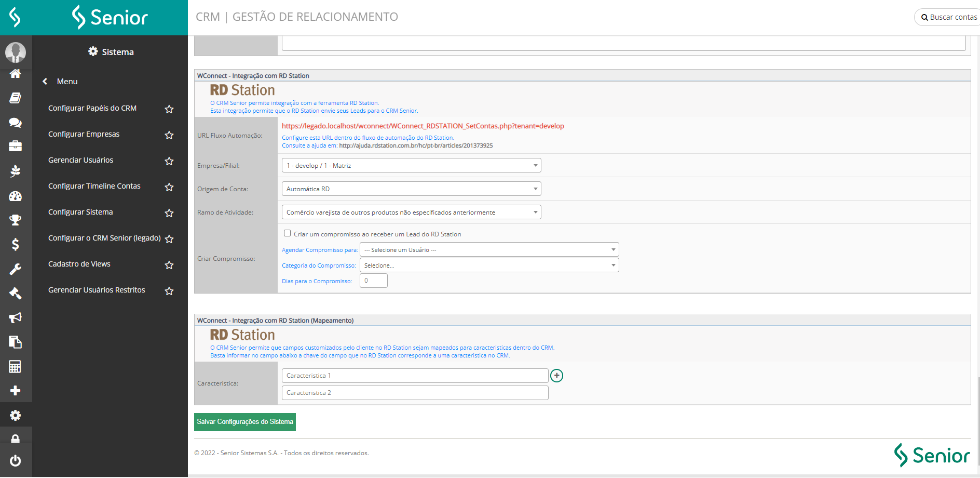Viewport: 980px width, 478px height.
Task: Select Cadastro de Views menu item
Action: click(x=79, y=264)
